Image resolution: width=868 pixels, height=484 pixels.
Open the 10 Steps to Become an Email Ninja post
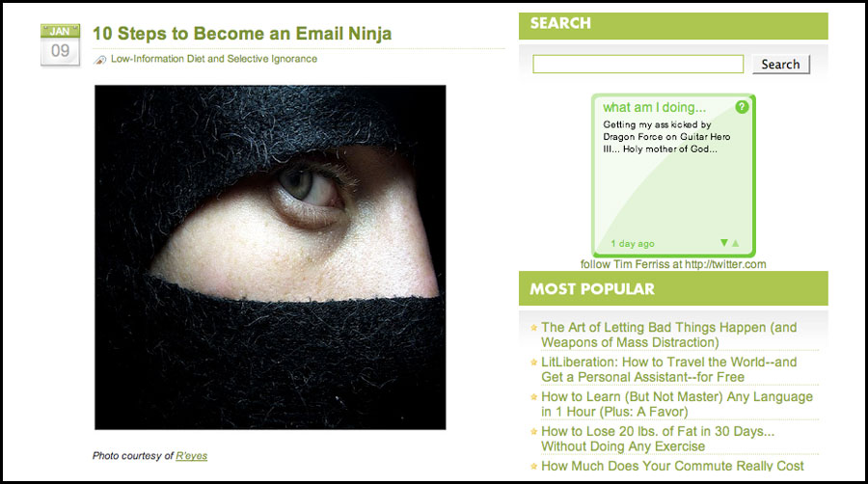pyautogui.click(x=242, y=34)
